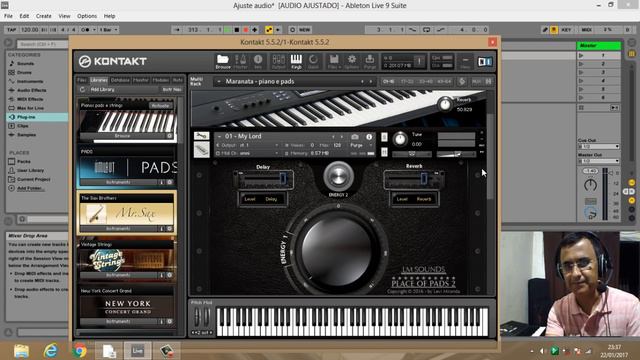Open the Kontakt Output mixer icon
Viewport: 640px width, 360px height.
tap(278, 62)
